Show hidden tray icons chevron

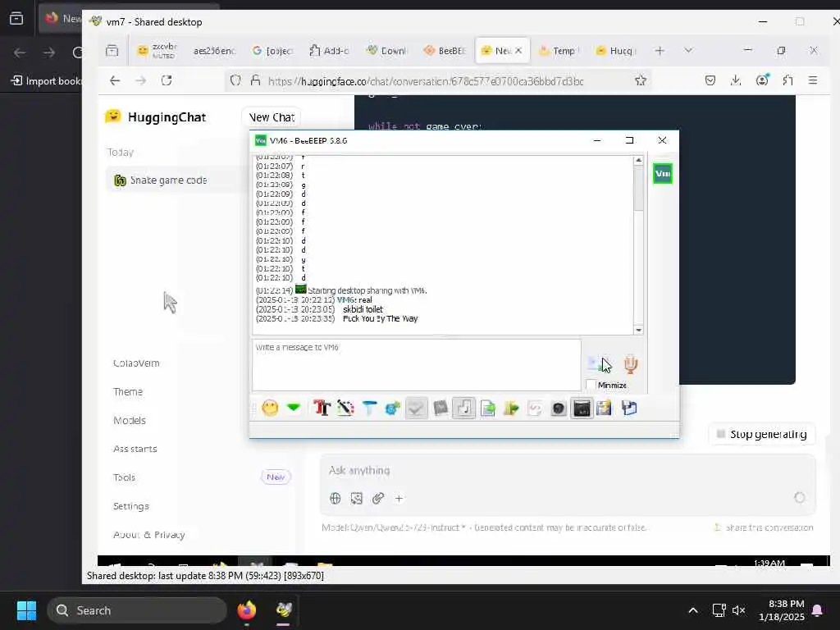coord(692,610)
